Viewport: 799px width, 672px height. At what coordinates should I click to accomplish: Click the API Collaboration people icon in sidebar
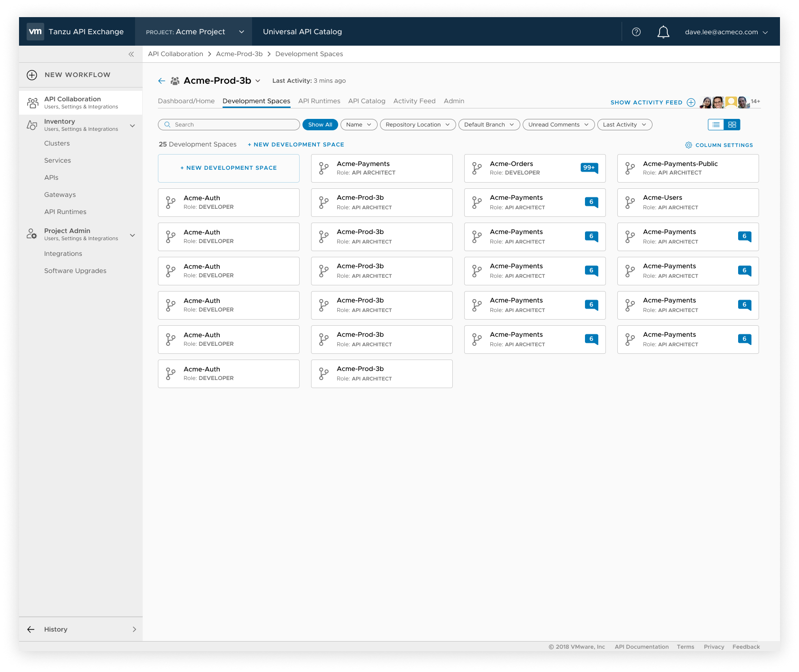tap(32, 103)
